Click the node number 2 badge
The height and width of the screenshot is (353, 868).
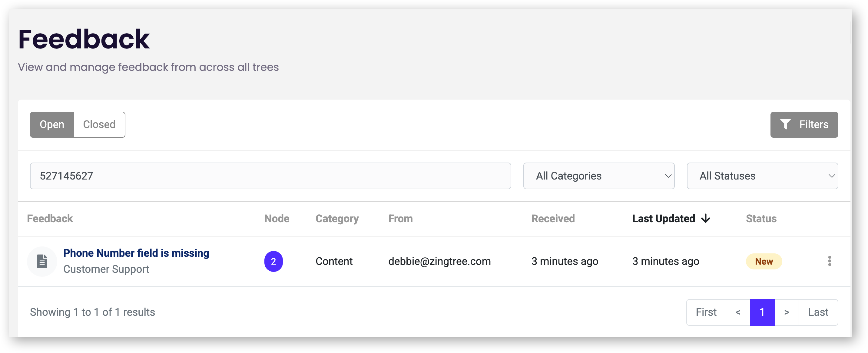pos(273,261)
